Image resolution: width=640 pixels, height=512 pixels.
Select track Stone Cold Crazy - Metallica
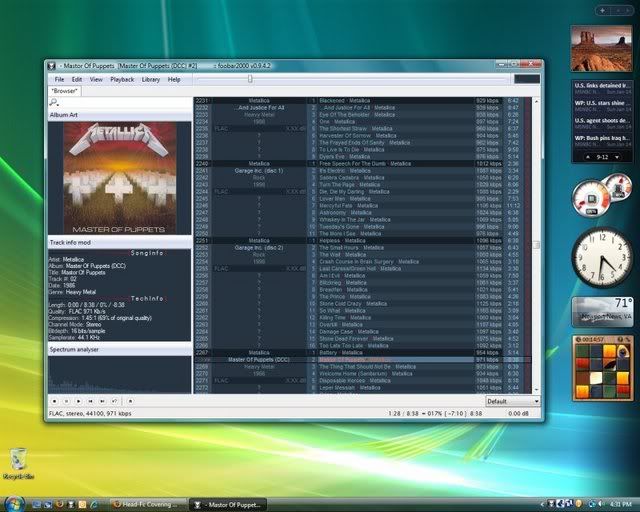click(353, 304)
